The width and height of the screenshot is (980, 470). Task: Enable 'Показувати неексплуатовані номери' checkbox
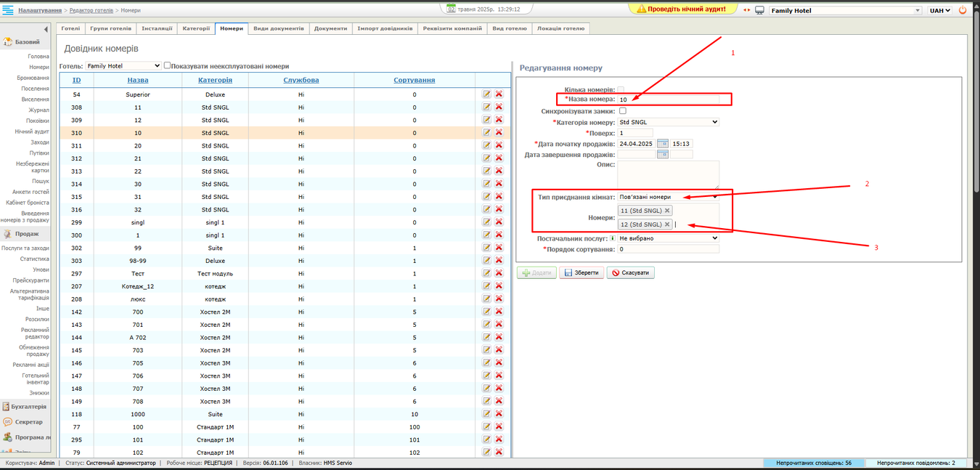[168, 65]
